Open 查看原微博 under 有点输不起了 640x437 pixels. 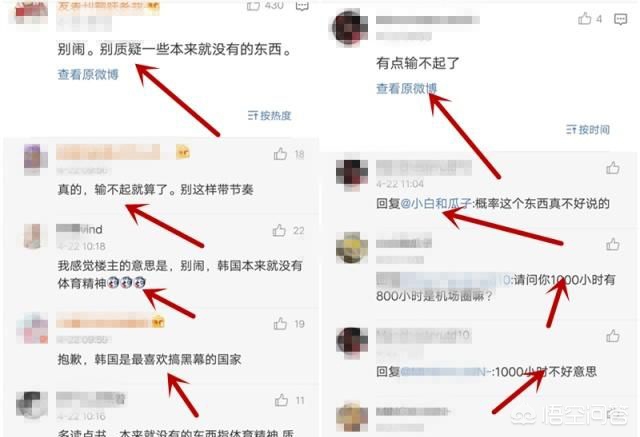(x=407, y=88)
